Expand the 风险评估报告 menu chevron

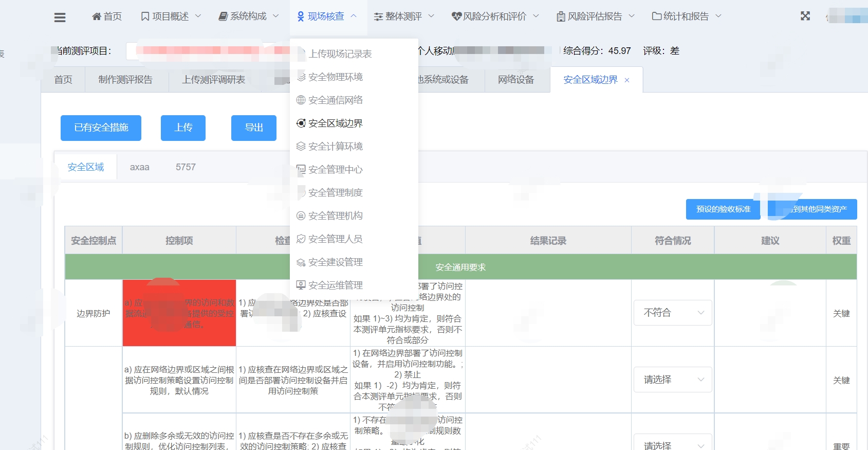pos(632,16)
